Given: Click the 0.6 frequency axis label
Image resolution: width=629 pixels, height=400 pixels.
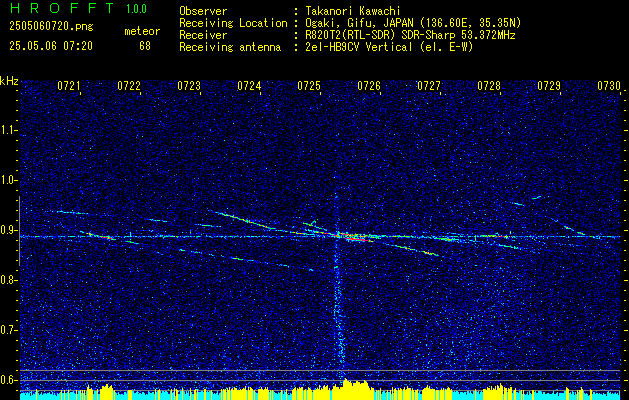Looking at the screenshot, I should coord(8,380).
